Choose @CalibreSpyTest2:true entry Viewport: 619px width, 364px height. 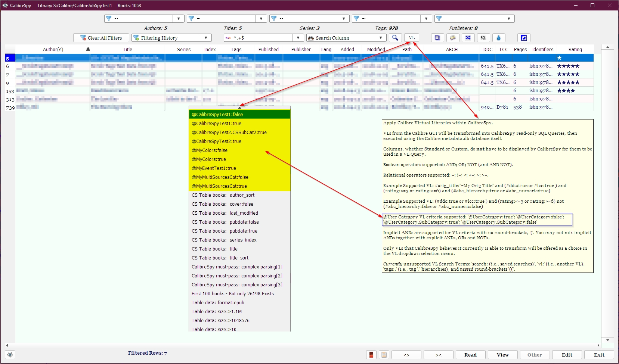point(240,141)
